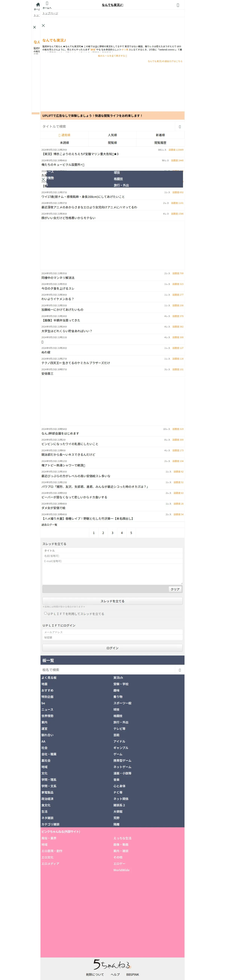Focus the 名前(省略可) input field
The image size is (225, 980).
click(112, 556)
